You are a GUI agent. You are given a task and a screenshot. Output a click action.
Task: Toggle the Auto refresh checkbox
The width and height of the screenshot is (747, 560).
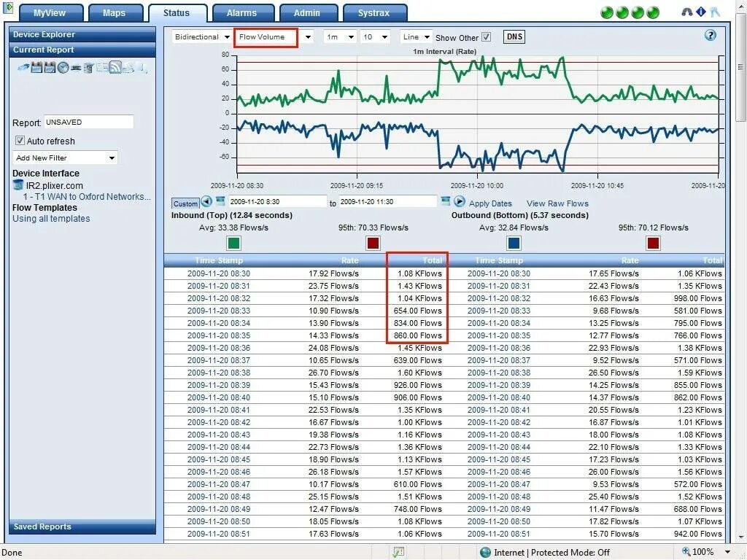click(20, 141)
